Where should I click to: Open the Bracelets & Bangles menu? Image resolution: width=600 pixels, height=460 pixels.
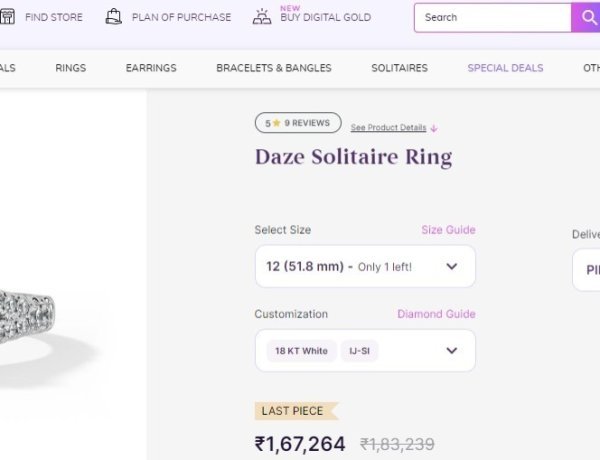point(274,68)
